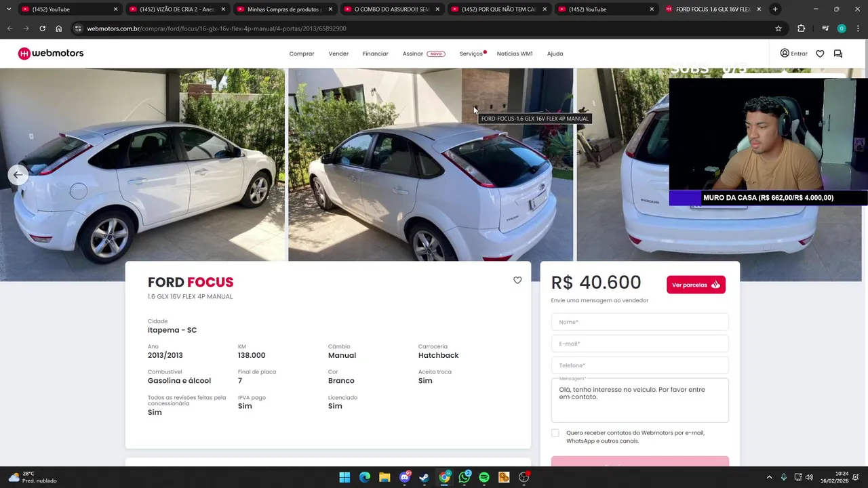Open Notícias WM1 link
This screenshot has height=488, width=868.
515,54
